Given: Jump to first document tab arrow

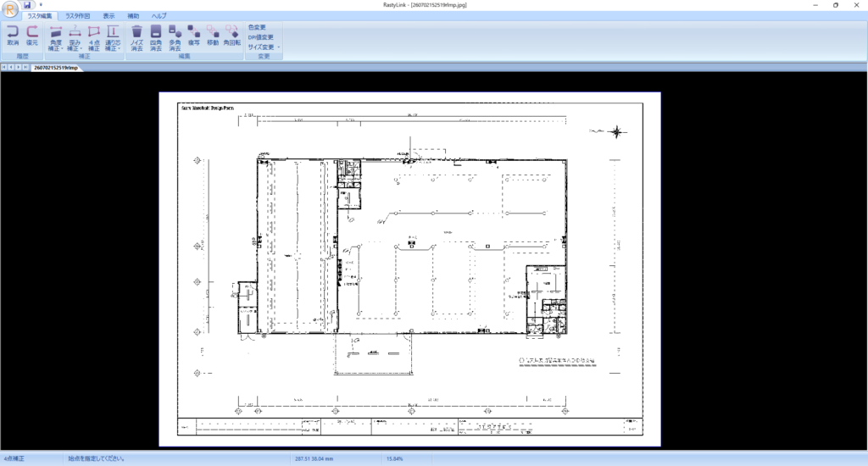Looking at the screenshot, I should click(4, 68).
